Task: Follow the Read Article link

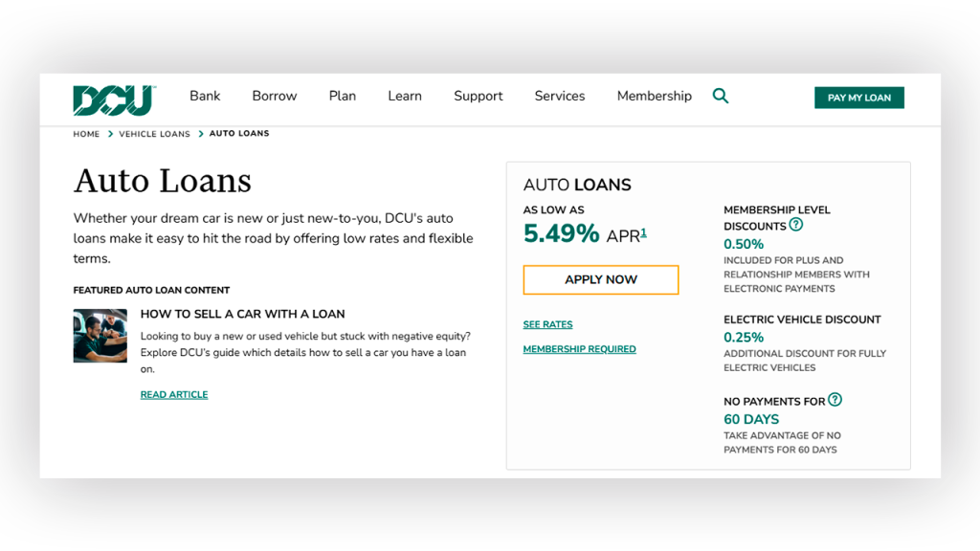Action: click(x=174, y=394)
